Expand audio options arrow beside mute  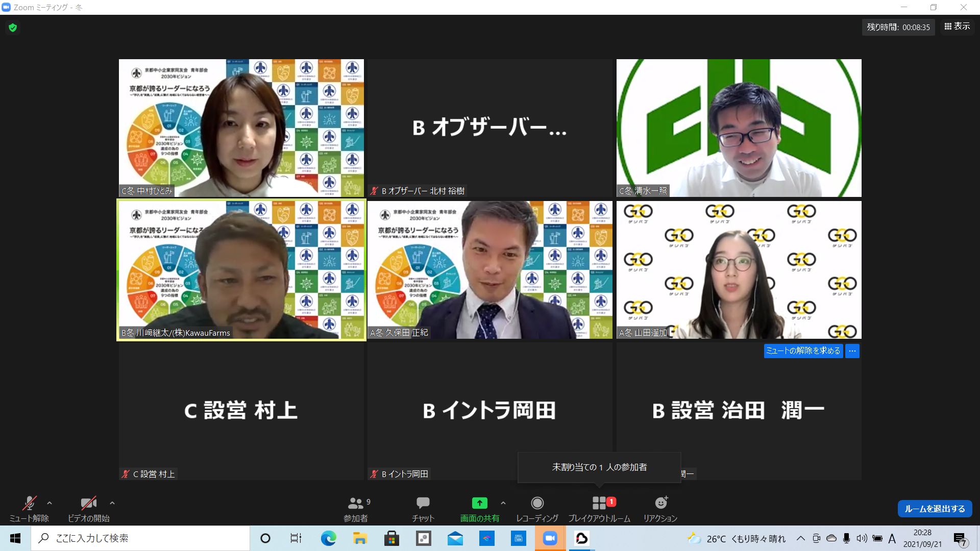(x=50, y=503)
